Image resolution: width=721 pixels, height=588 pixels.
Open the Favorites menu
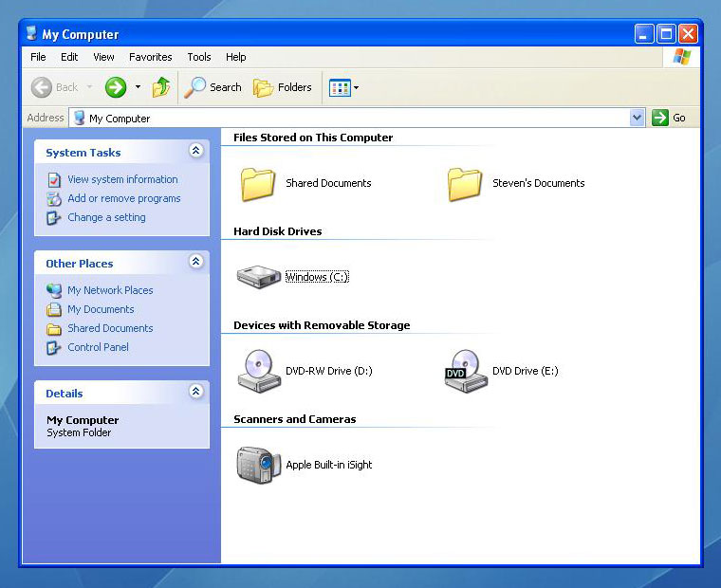(150, 57)
